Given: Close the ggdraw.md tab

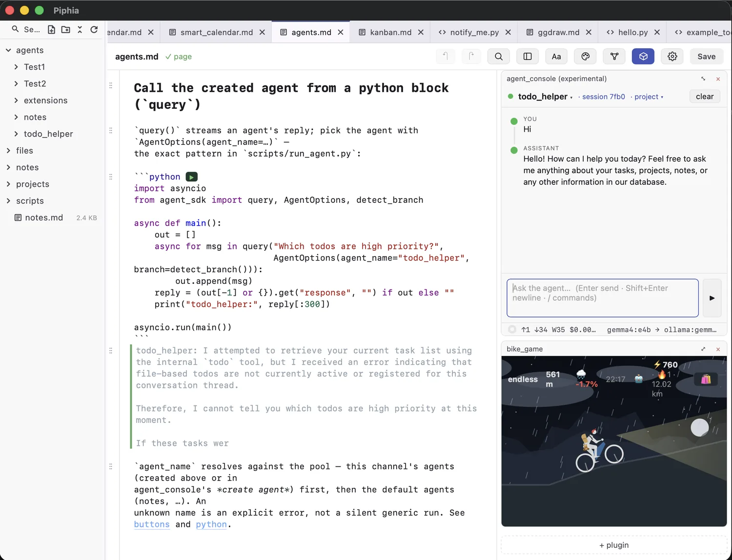Looking at the screenshot, I should click(589, 32).
